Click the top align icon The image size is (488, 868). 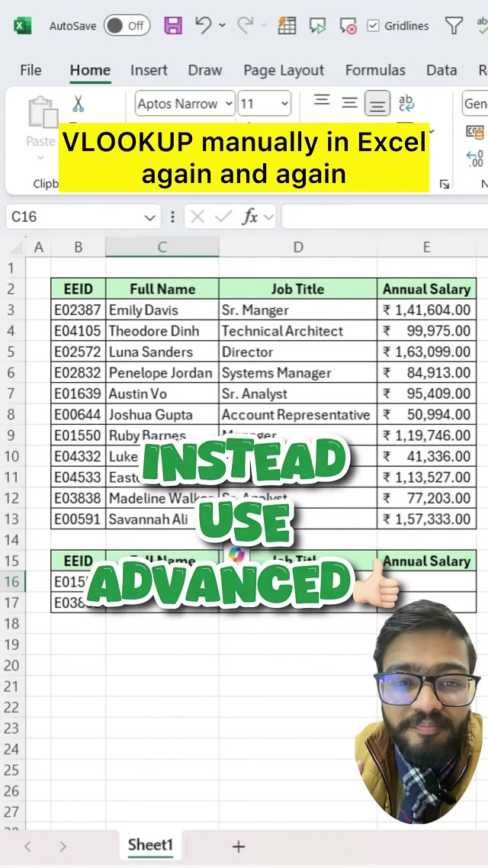click(322, 101)
